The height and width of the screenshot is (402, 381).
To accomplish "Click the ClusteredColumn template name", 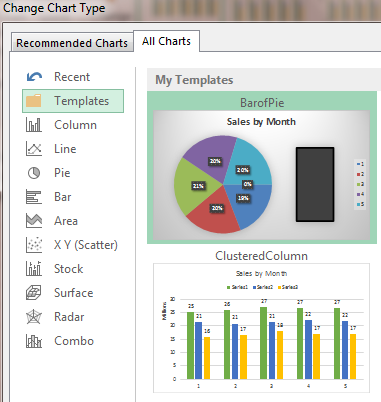I will [261, 256].
